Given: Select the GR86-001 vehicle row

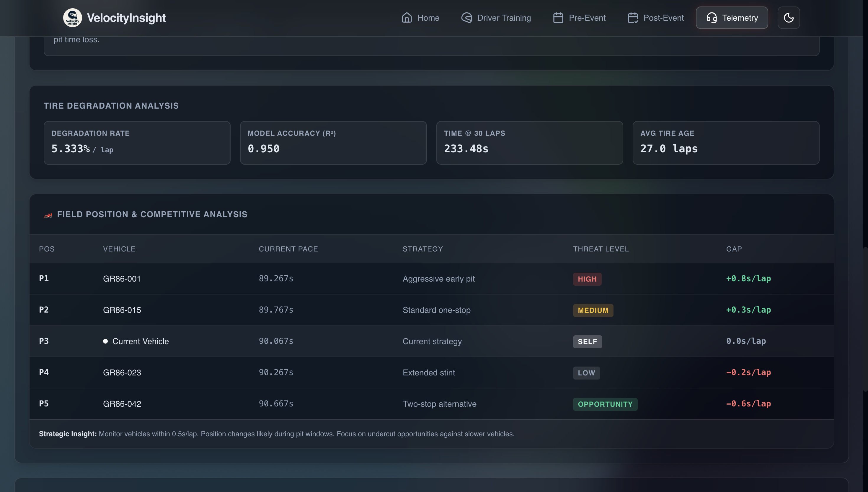Looking at the screenshot, I should tap(122, 279).
